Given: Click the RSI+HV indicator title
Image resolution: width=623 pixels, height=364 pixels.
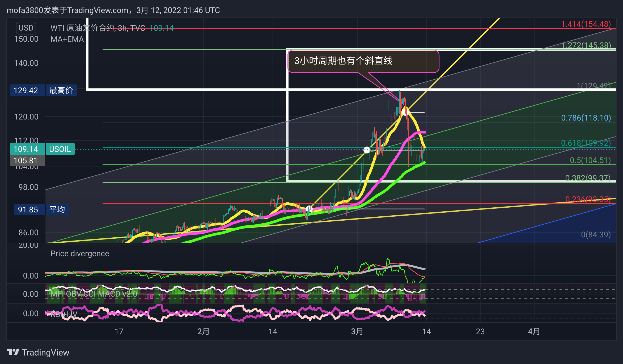Looking at the screenshot, I should pos(64,315).
